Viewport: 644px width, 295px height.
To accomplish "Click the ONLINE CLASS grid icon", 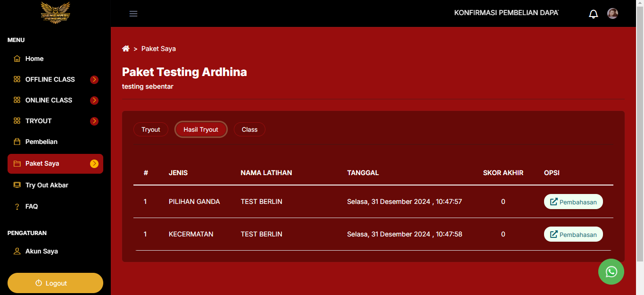I will pos(17,100).
